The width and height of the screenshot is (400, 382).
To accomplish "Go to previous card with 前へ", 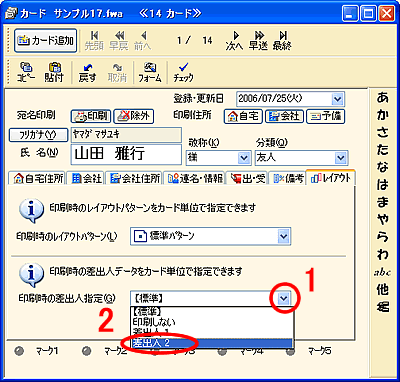I will click(x=142, y=40).
